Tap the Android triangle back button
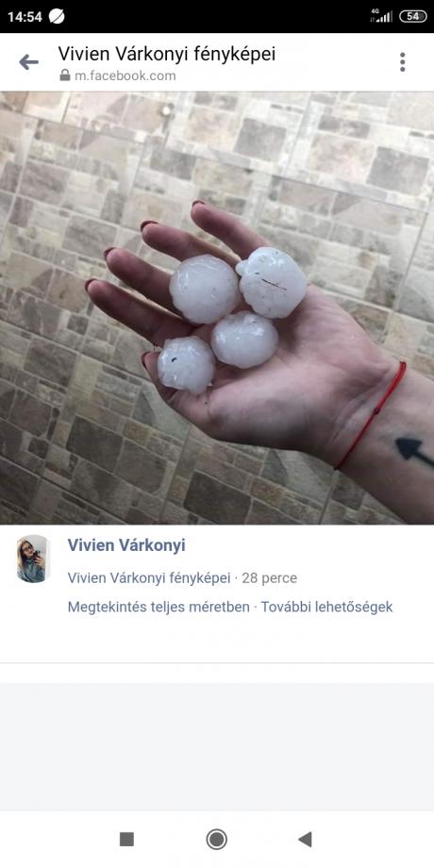Viewport: 434px width, 868px height. click(305, 839)
